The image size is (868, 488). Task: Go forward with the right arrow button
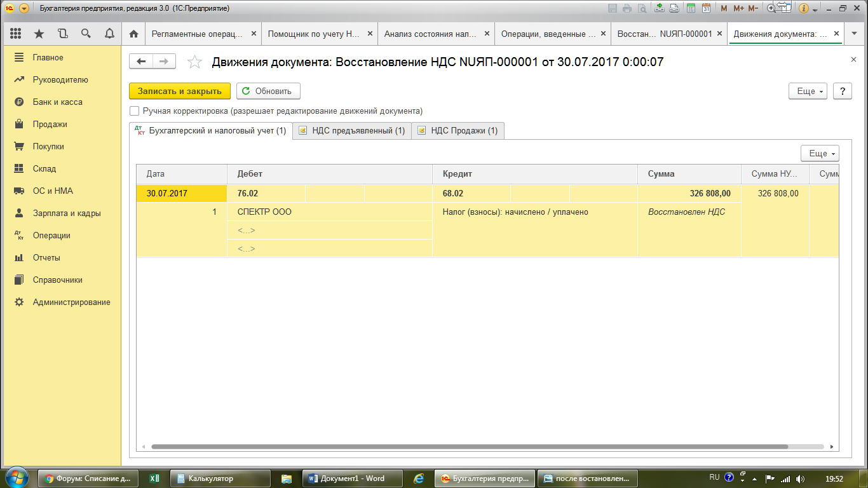tap(164, 61)
